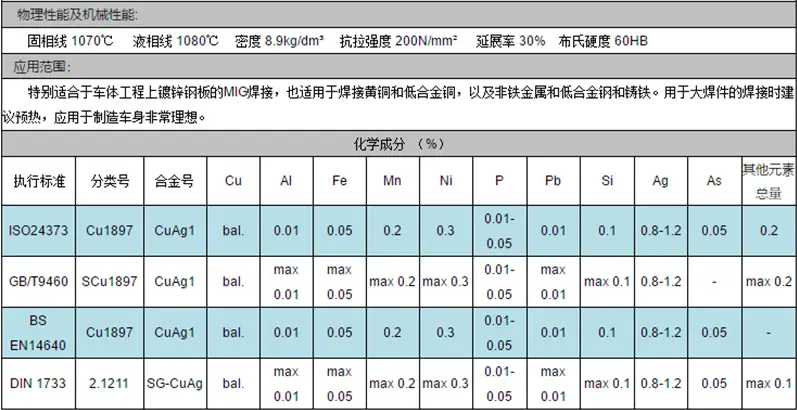
Task: Click the SCu1897 classification cell
Action: pos(110,281)
